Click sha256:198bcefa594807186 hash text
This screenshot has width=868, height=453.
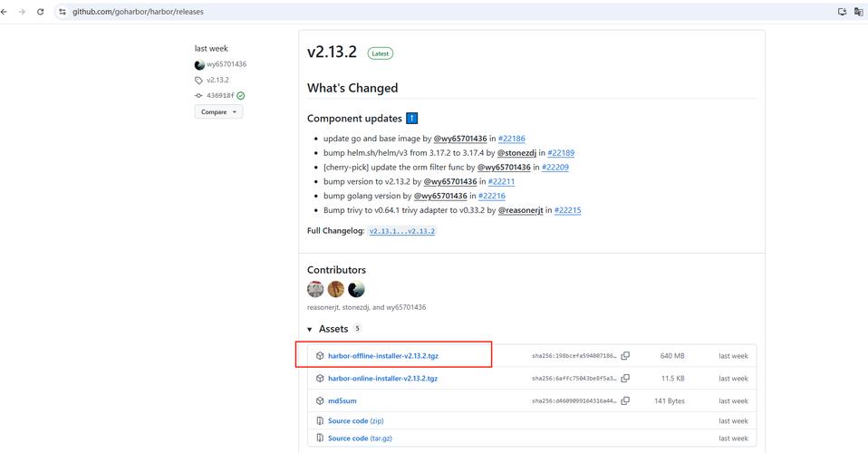[574, 356]
